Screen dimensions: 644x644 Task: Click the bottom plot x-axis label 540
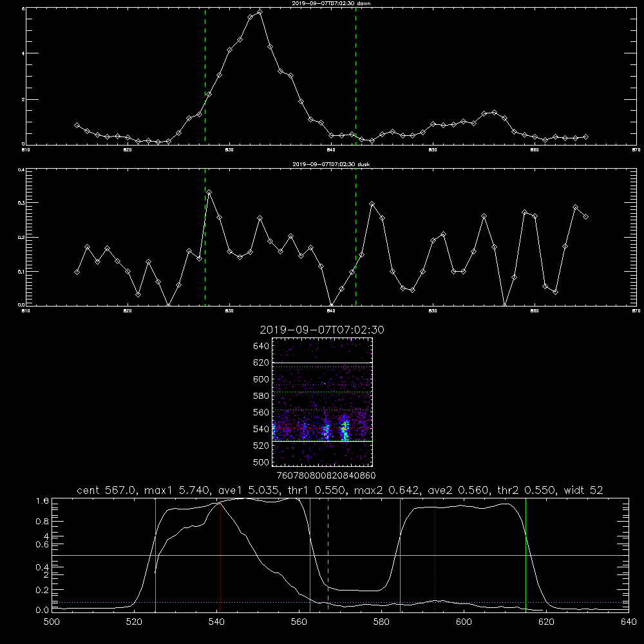coord(216,622)
